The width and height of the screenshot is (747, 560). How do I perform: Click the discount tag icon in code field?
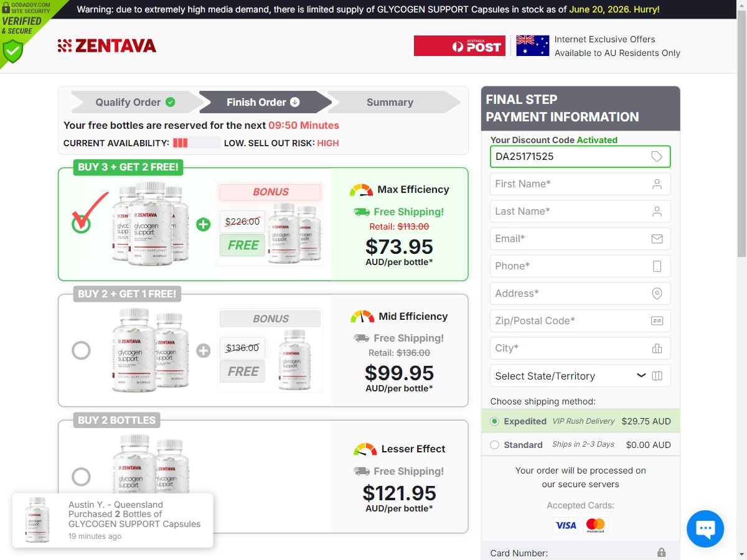(x=657, y=157)
